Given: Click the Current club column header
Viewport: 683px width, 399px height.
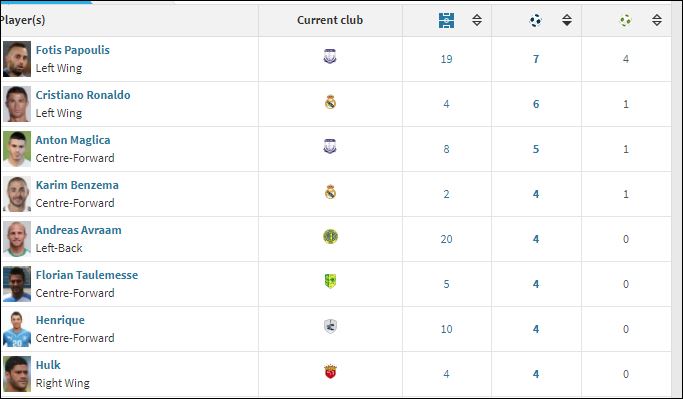Looking at the screenshot, I should 330,20.
